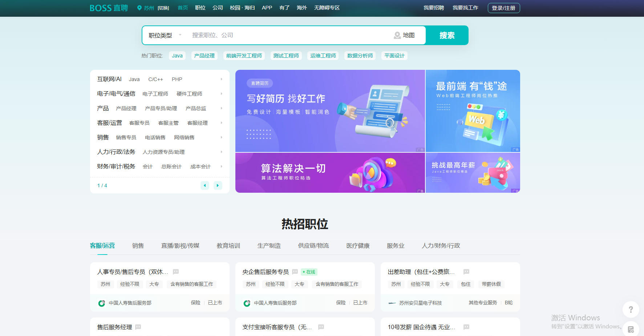Open the 最前端 有钱途 Web banner
The height and width of the screenshot is (336, 644).
[x=473, y=111]
